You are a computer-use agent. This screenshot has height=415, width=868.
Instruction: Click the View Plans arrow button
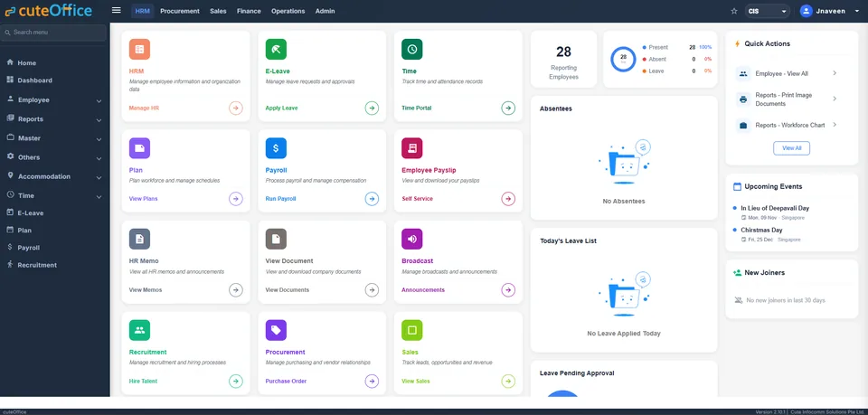[x=236, y=199]
